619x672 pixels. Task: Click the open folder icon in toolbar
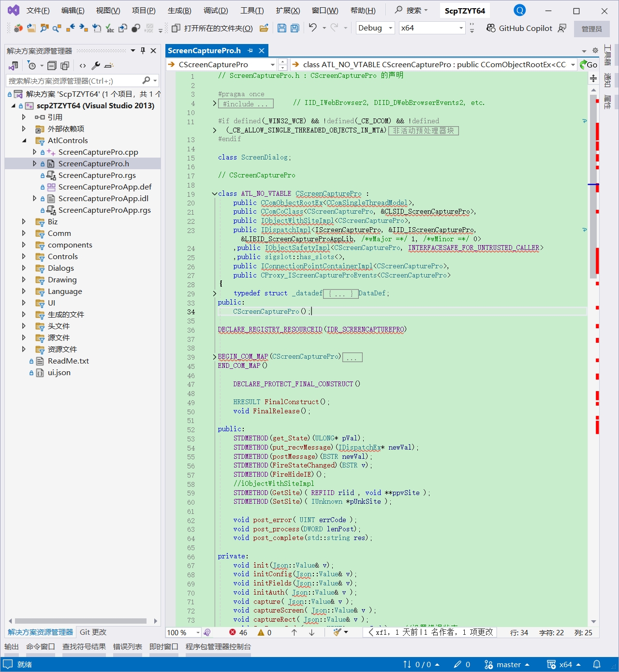point(264,28)
